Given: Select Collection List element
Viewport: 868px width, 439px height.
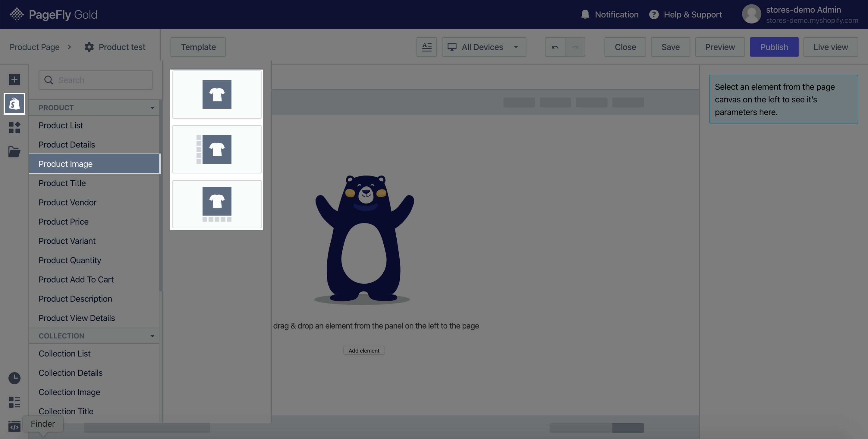Looking at the screenshot, I should [94, 353].
